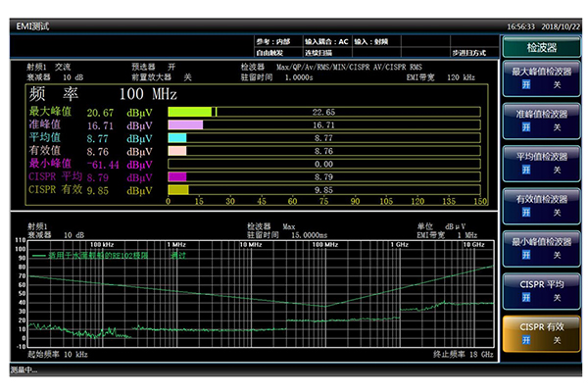Toggle the 平均值检波器 detector switch
This screenshot has width=588, height=392.
541,164
